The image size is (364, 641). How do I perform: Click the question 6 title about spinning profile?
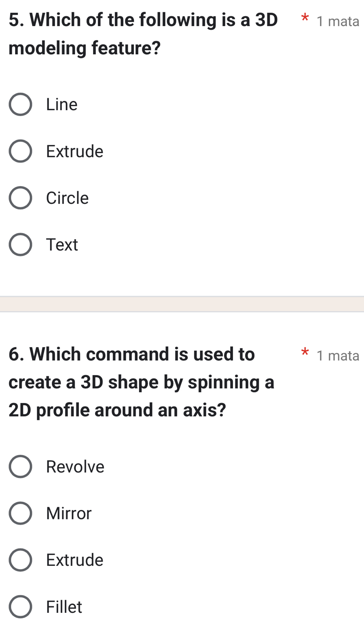pos(141,382)
